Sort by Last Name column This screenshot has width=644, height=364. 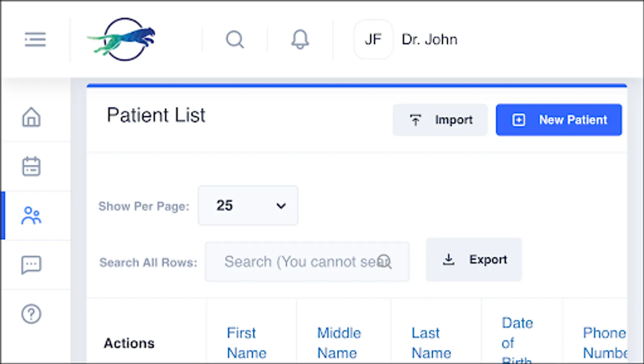click(431, 343)
